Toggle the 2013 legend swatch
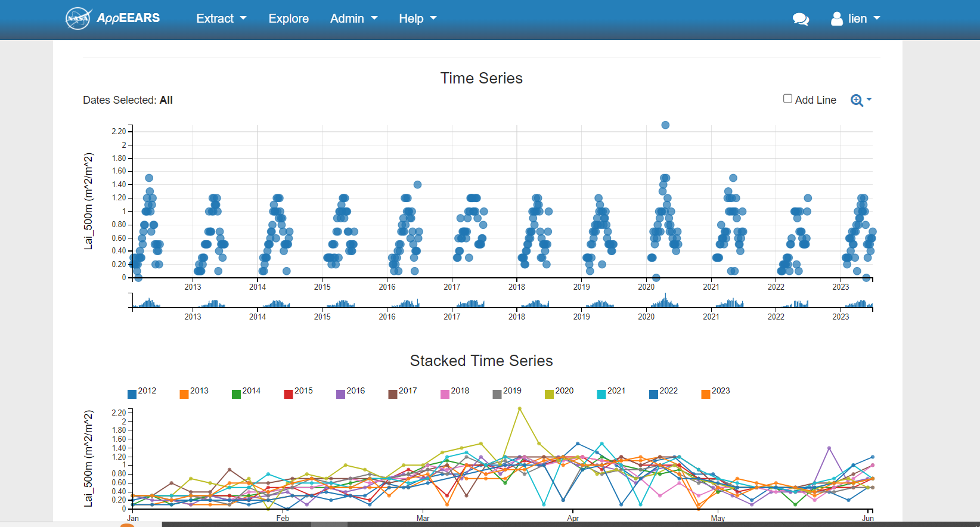The width and height of the screenshot is (980, 527). click(x=184, y=394)
